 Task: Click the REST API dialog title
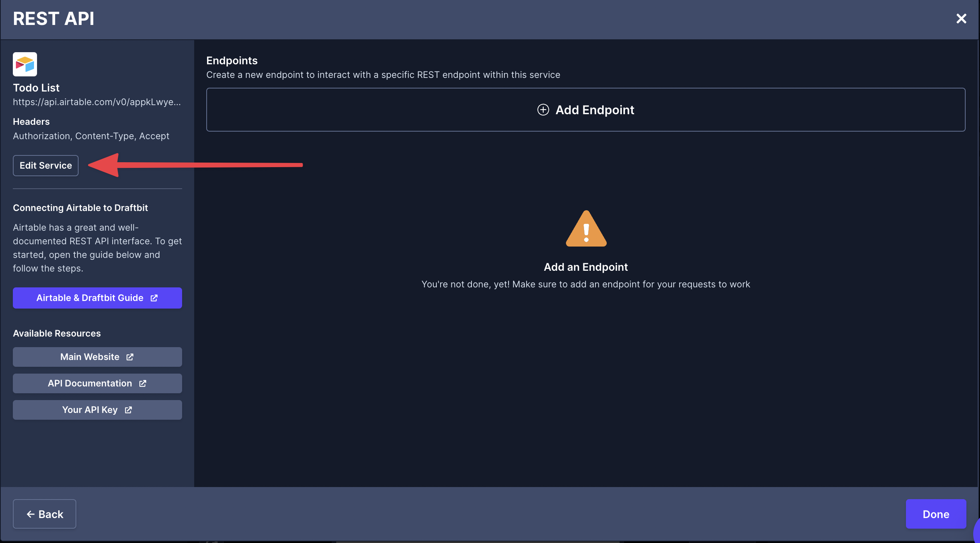pyautogui.click(x=53, y=18)
